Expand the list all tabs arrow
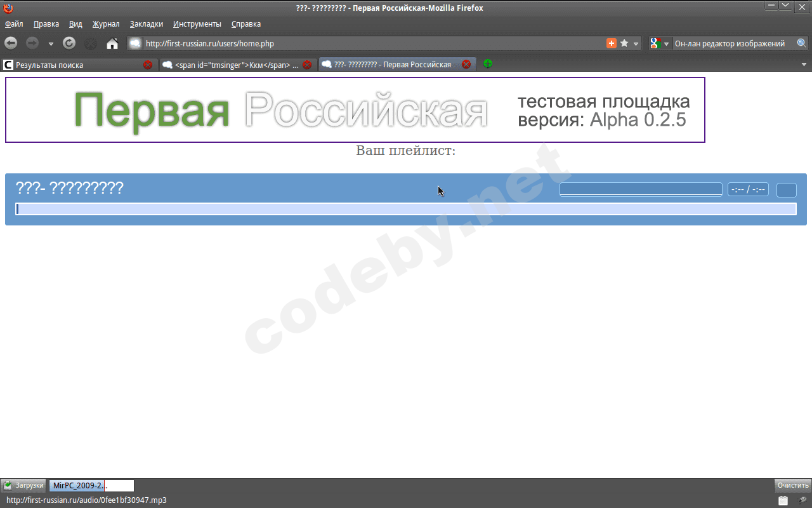This screenshot has width=812, height=508. click(804, 65)
